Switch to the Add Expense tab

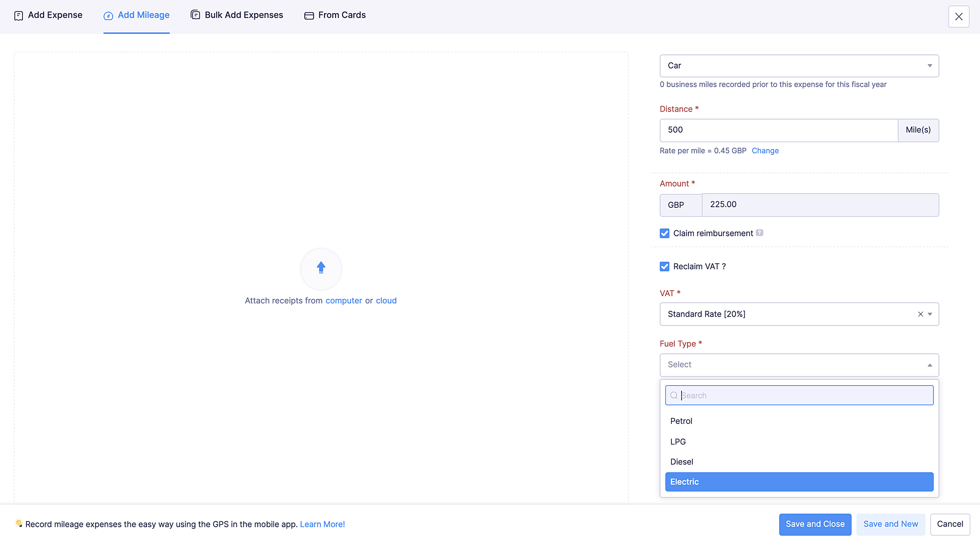point(48,15)
